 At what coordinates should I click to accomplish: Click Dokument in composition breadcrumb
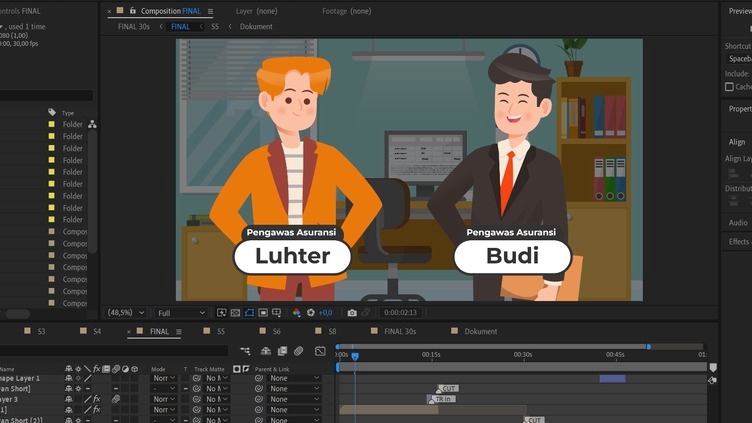point(256,27)
